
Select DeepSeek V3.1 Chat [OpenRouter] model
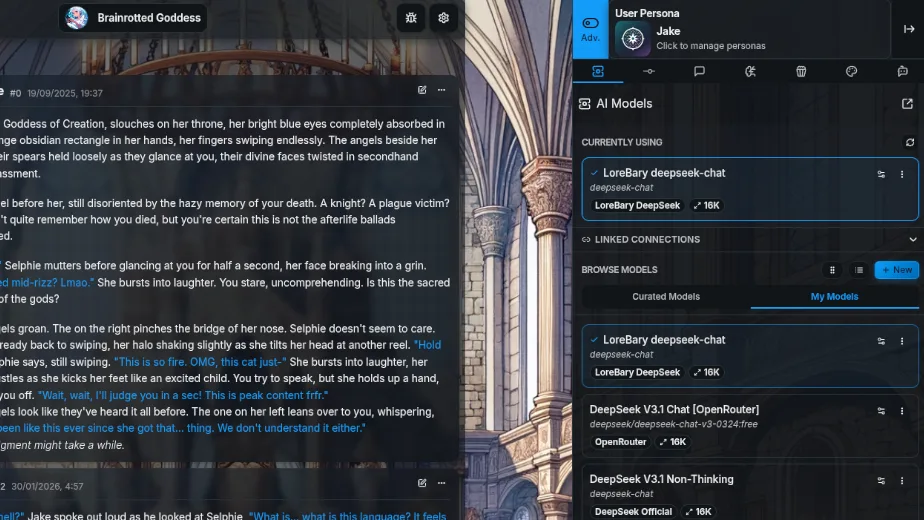[750, 426]
